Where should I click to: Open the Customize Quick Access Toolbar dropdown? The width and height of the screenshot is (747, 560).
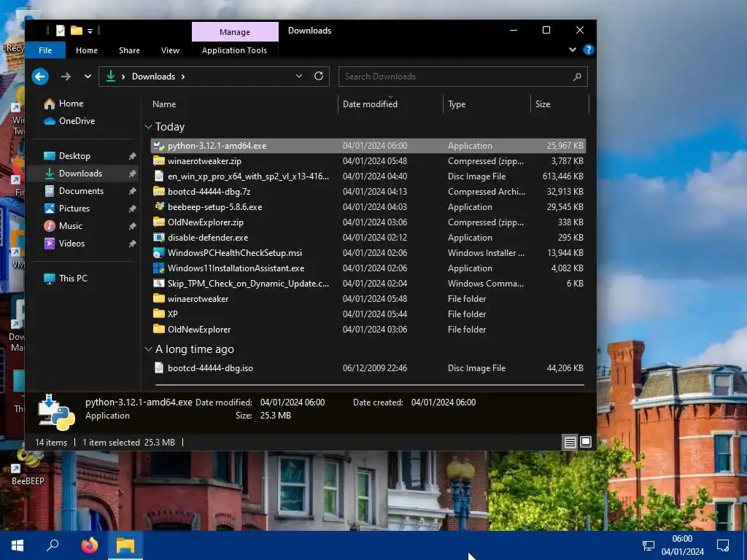[90, 31]
